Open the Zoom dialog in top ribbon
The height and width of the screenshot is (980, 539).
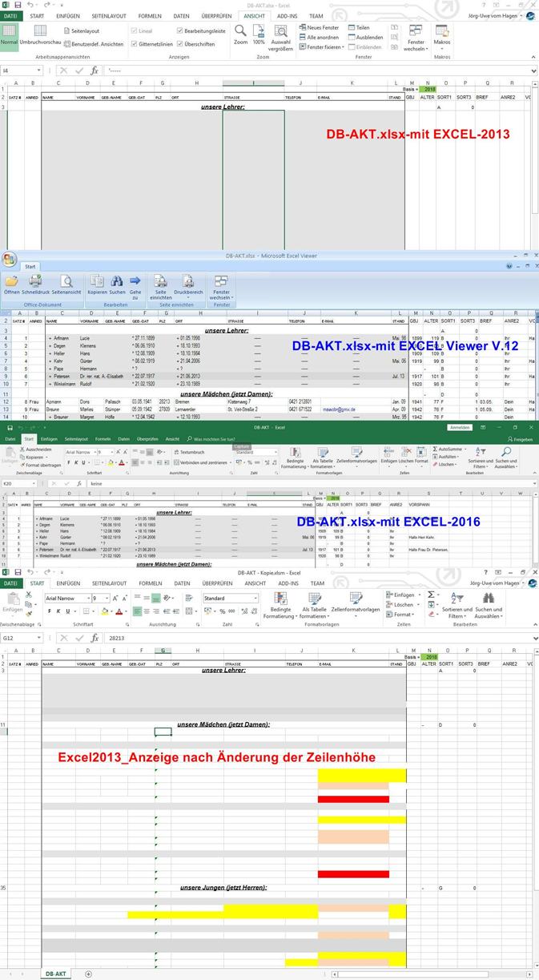coord(240,34)
